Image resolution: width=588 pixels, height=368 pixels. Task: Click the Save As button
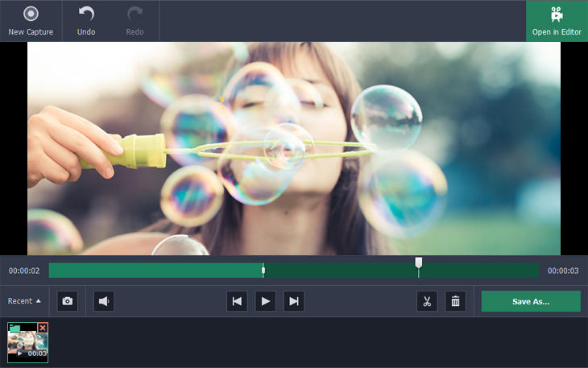pyautogui.click(x=531, y=301)
